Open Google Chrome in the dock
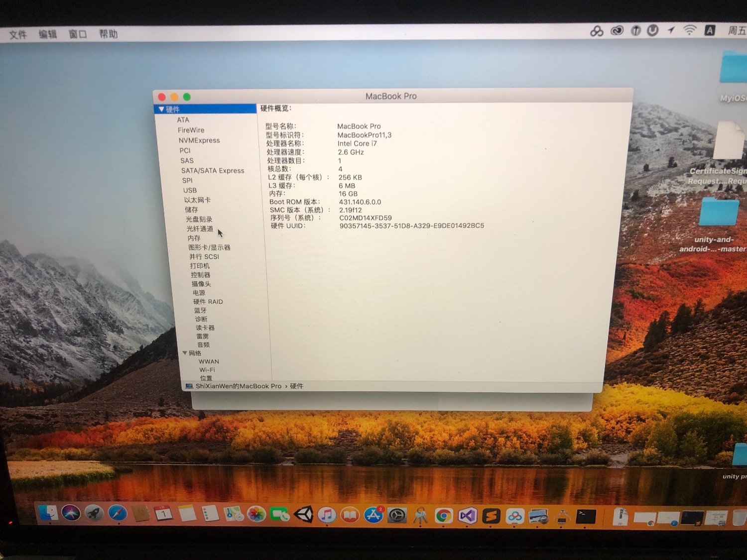 pos(443,516)
